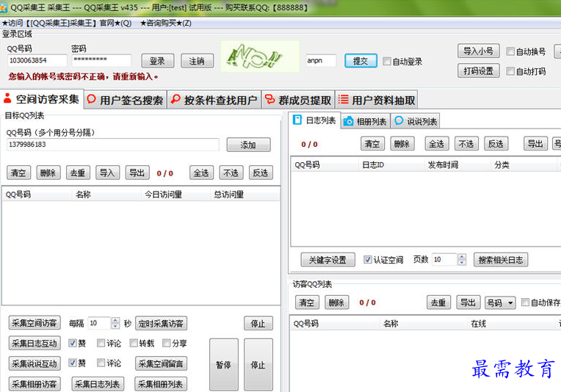Click 导出 in the 日志列表 toolbar
The image size is (561, 392).
tap(535, 144)
